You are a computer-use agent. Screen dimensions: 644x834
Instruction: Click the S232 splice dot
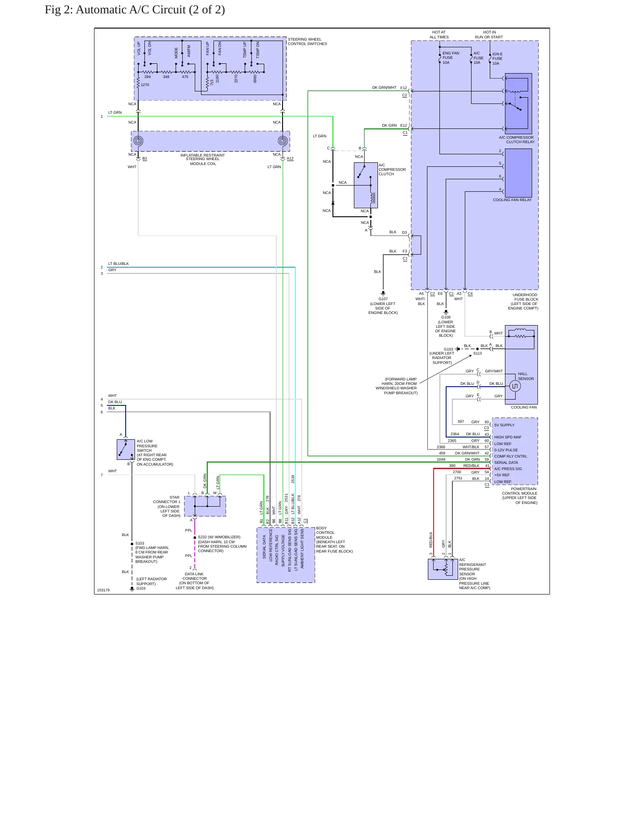[195, 538]
